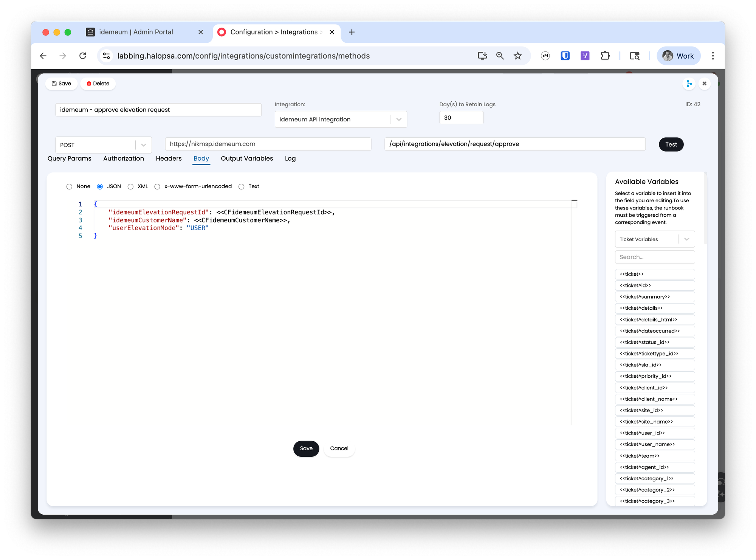This screenshot has height=560, width=756.
Task: Open the Log tab
Action: click(x=290, y=158)
